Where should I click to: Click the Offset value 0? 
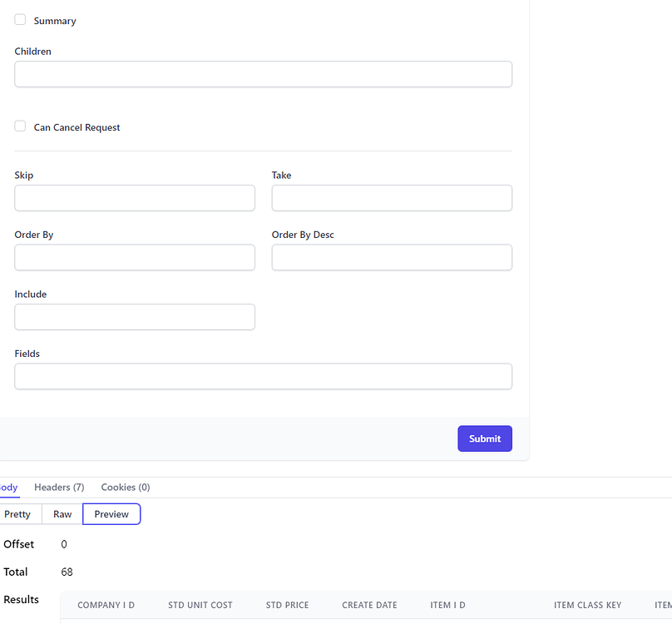(x=64, y=545)
